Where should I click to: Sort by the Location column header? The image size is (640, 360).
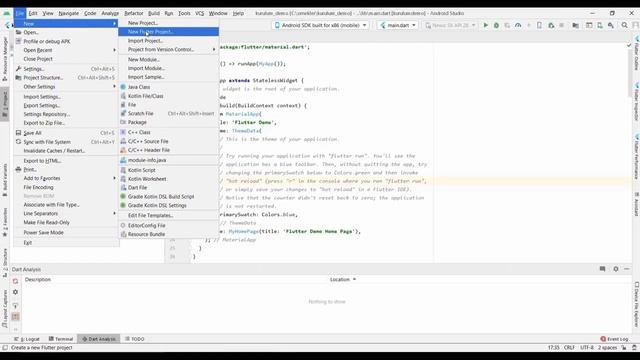click(342, 280)
